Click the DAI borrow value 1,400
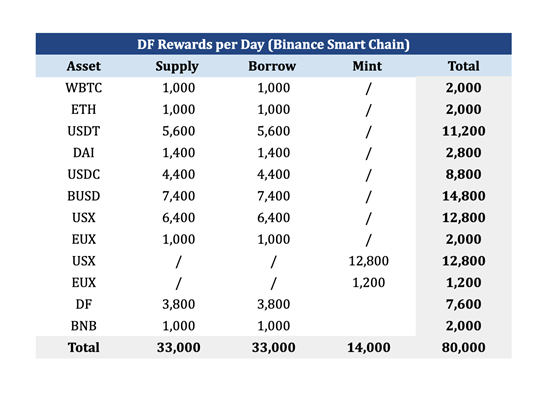The image size is (554, 400). (273, 153)
